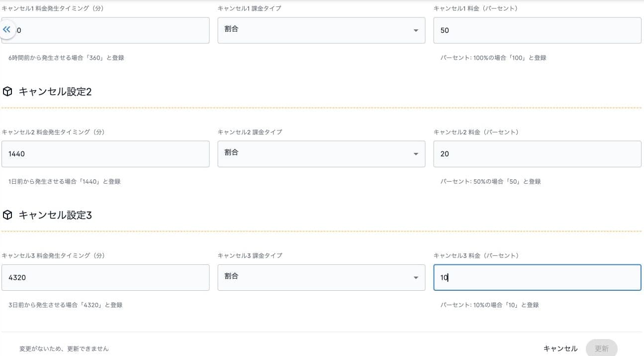
Task: Click label キャンセル2 料金（パーセント）
Action: (x=476, y=132)
